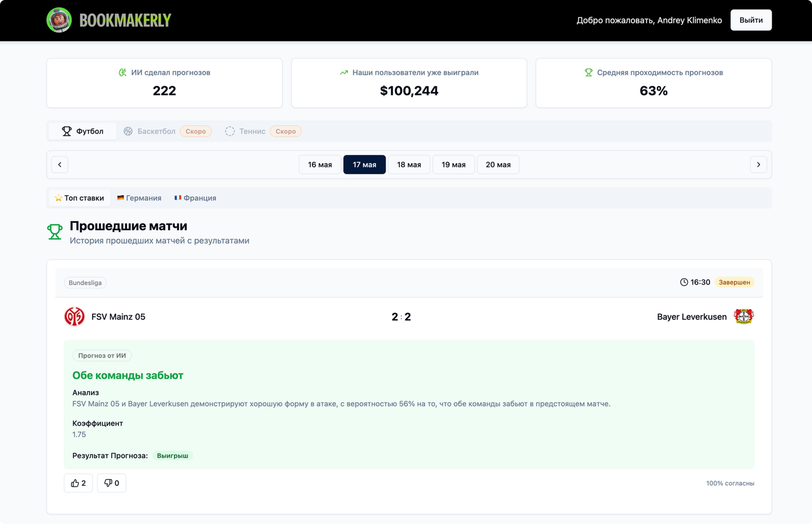Select the Футбол sport tab

(x=83, y=131)
